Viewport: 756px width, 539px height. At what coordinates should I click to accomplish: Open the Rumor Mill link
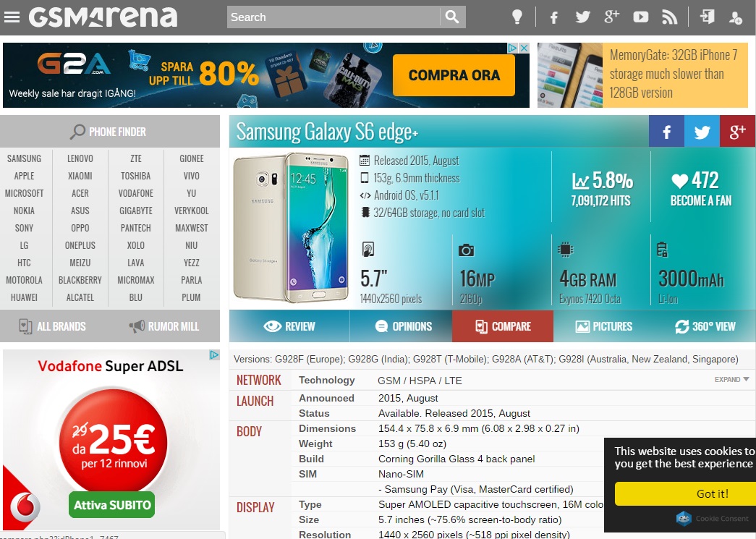coord(164,326)
